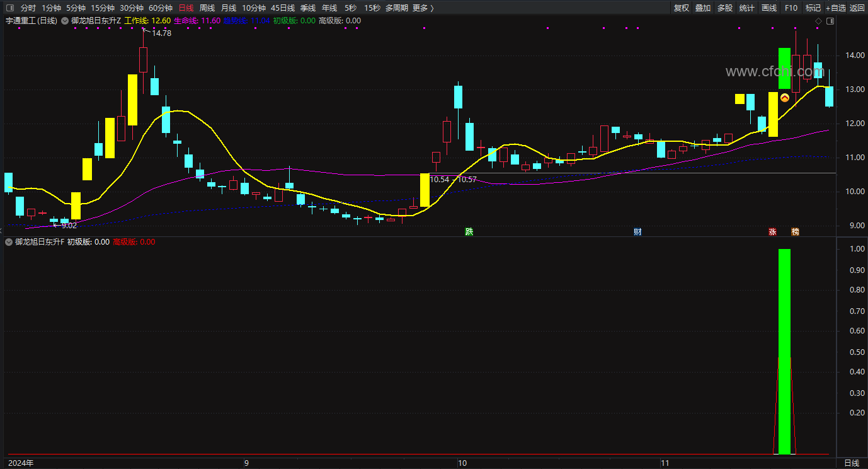
Task: Click the red 涨 event marker
Action: point(772,231)
